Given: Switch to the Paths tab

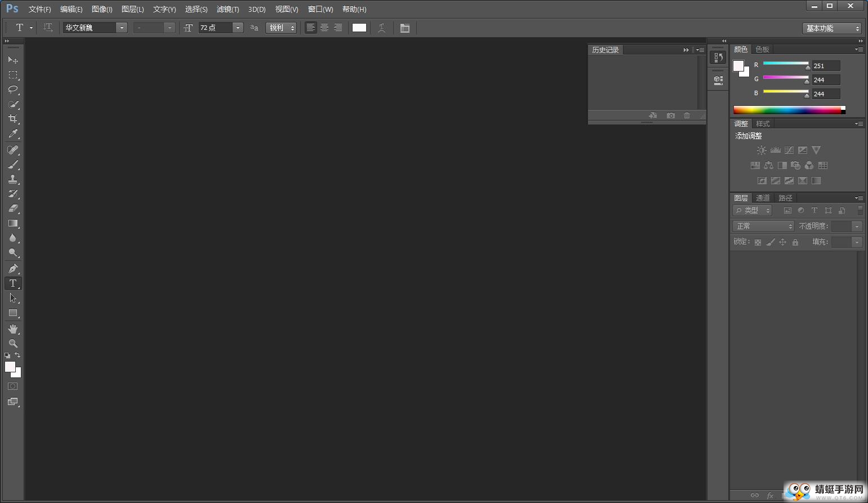Looking at the screenshot, I should [x=785, y=198].
